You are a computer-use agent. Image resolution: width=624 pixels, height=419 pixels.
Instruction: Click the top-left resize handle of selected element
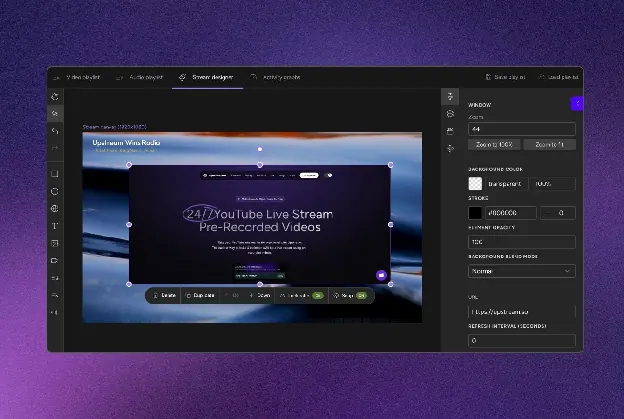click(129, 165)
